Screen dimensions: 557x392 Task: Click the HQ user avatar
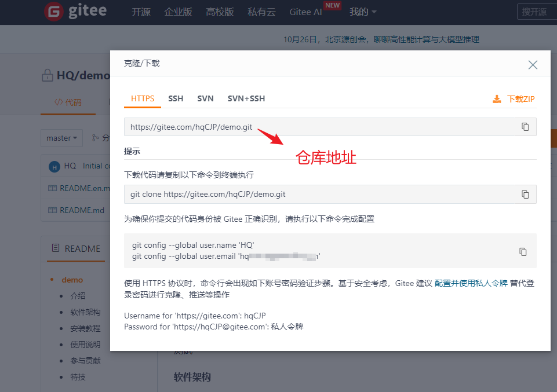(54, 166)
